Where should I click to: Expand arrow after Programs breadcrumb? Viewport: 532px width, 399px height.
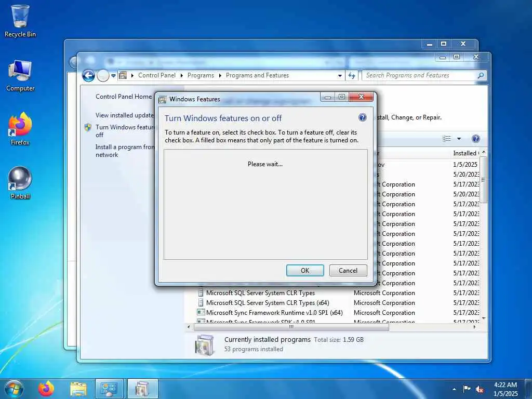[x=220, y=76]
